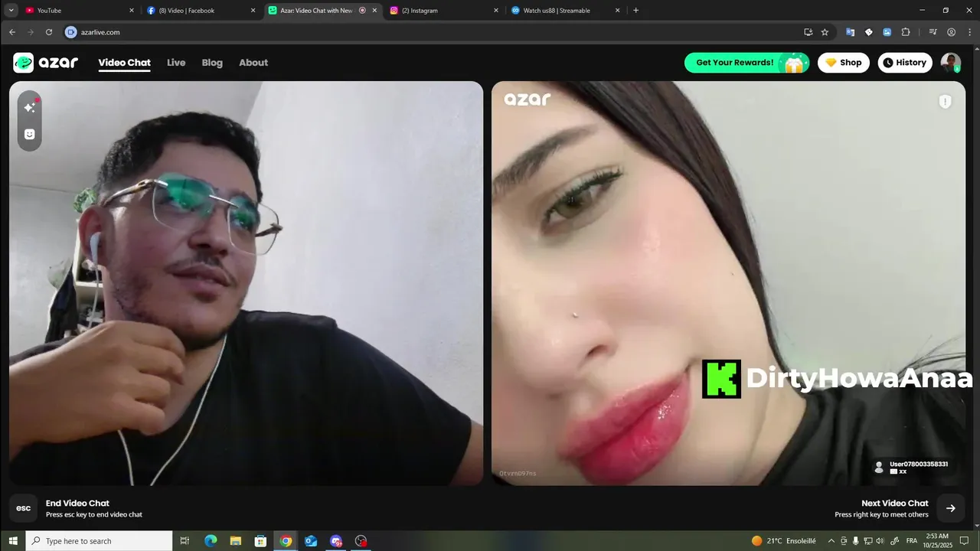Open the volume control in tray
This screenshot has width=980, height=551.
[x=880, y=540]
